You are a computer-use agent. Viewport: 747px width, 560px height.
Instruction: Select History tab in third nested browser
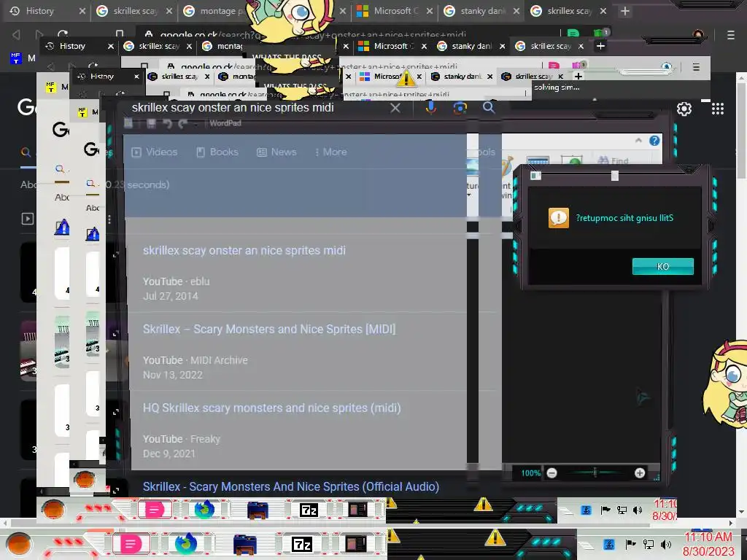click(107, 76)
